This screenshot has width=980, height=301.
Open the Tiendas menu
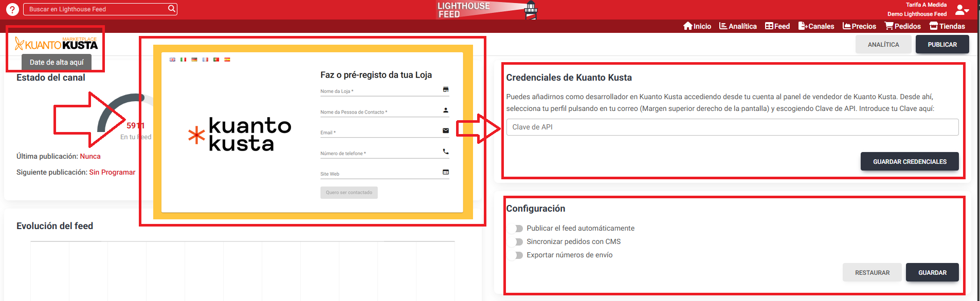click(947, 26)
